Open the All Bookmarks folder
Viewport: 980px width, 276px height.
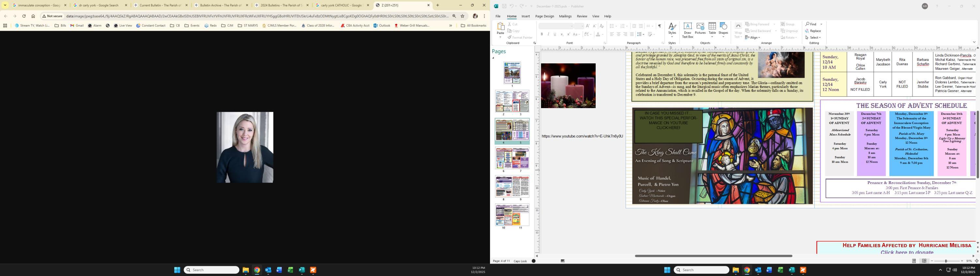tap(473, 26)
